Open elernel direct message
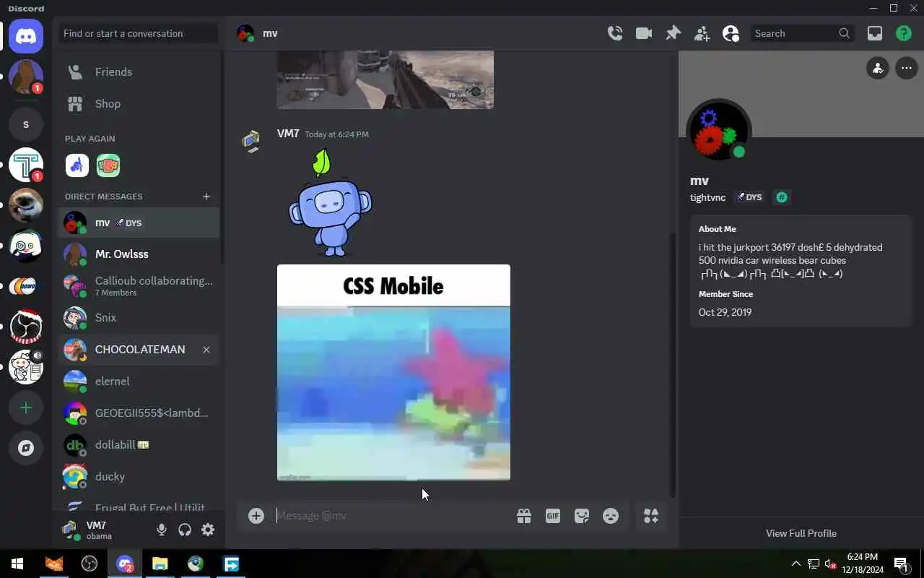This screenshot has width=924, height=578. coord(139,381)
